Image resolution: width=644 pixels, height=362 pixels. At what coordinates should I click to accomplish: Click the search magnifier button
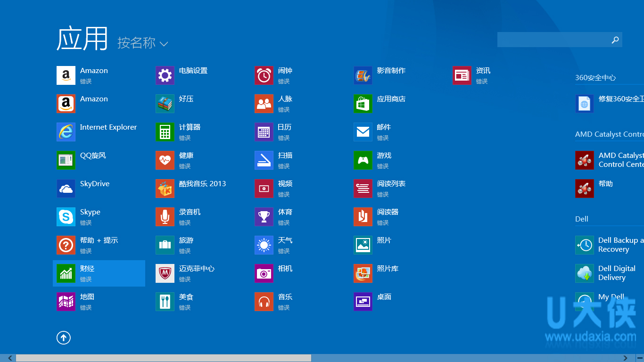pyautogui.click(x=615, y=40)
